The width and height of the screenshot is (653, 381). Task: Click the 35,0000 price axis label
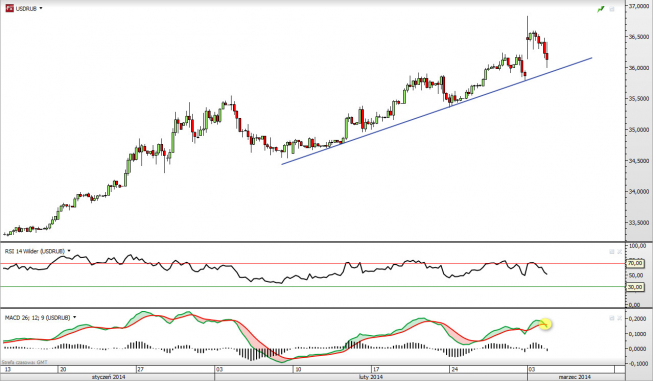click(639, 129)
